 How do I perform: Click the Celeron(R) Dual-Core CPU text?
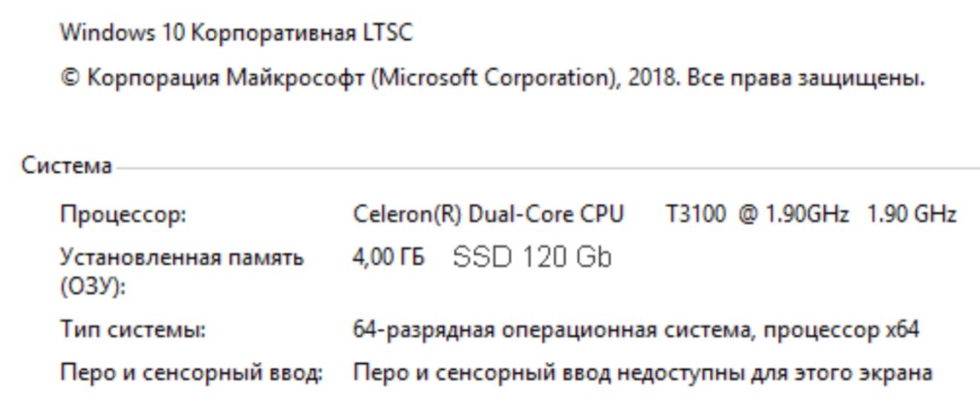click(x=487, y=214)
